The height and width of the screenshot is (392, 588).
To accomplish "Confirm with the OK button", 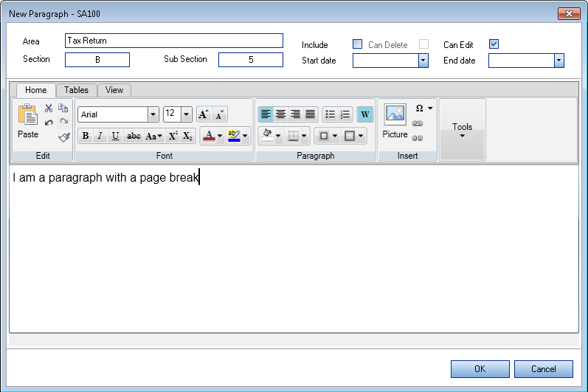I will point(480,368).
